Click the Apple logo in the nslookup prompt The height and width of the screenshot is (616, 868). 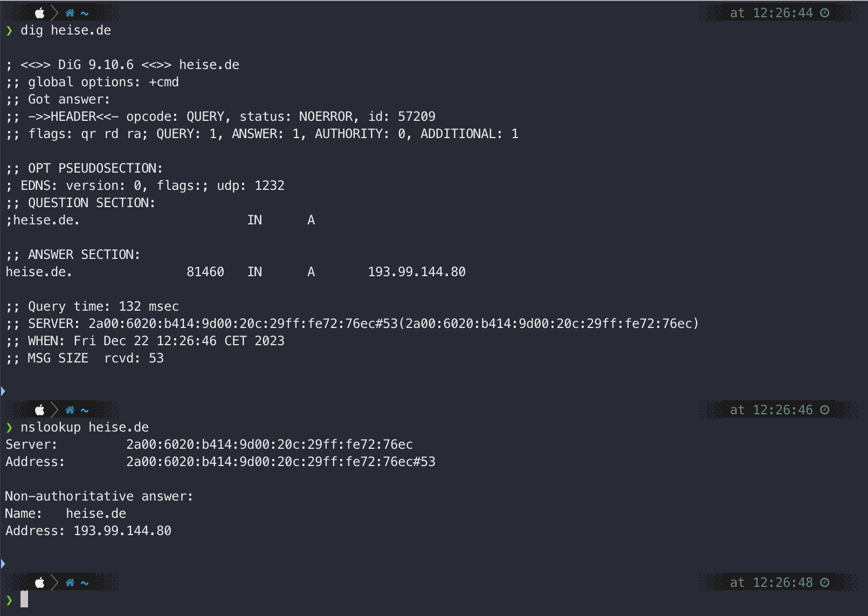coord(40,410)
